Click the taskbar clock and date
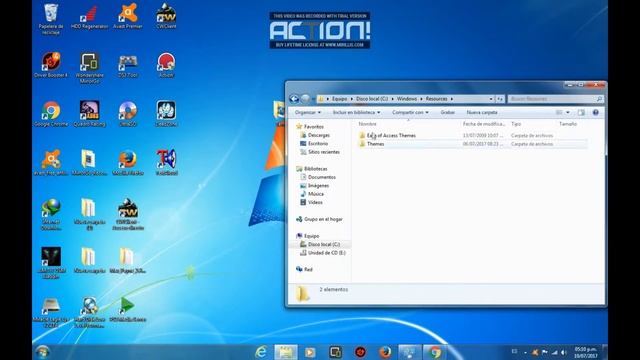The height and width of the screenshot is (360, 640). point(586,353)
